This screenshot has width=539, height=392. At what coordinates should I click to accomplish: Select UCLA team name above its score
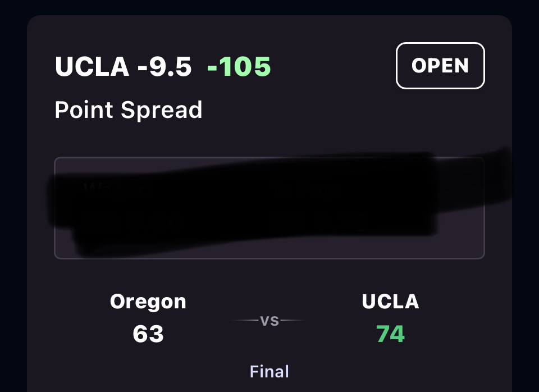point(390,302)
